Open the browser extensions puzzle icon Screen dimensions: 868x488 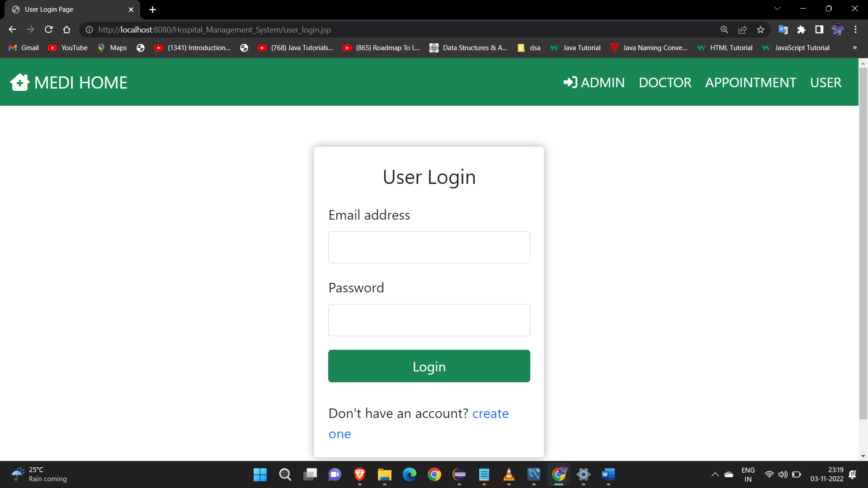click(x=801, y=29)
